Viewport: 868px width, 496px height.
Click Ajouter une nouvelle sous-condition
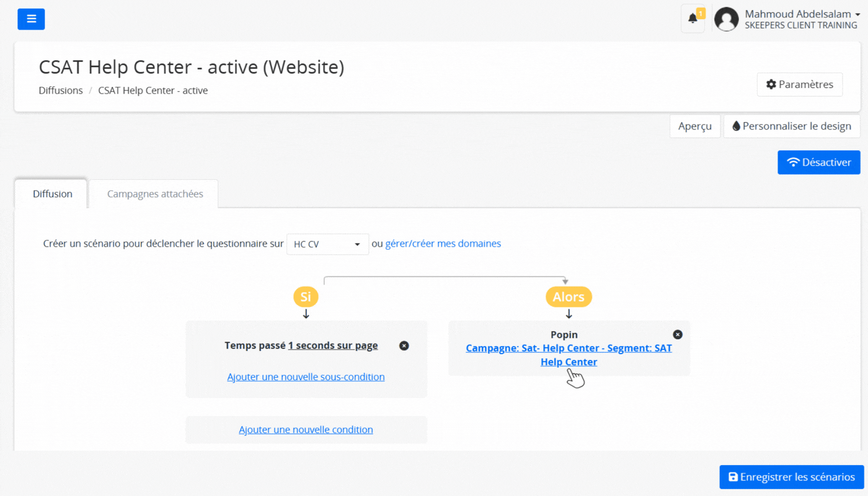click(x=306, y=377)
